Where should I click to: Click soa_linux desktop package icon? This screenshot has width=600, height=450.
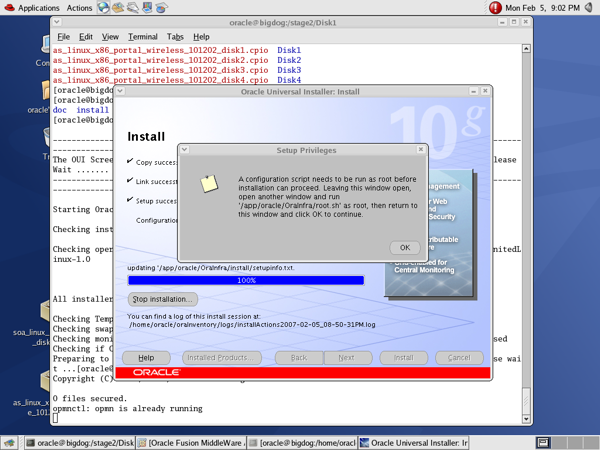tap(45, 311)
